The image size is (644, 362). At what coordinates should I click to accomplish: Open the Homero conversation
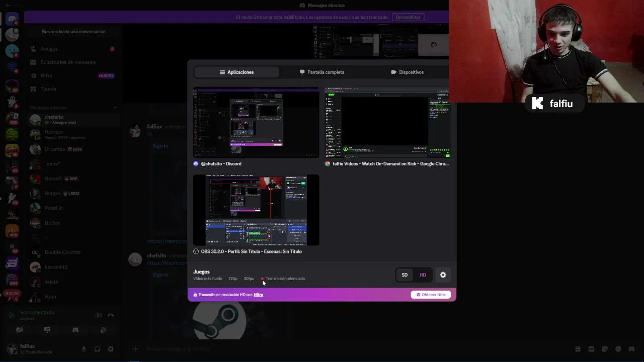point(73,134)
